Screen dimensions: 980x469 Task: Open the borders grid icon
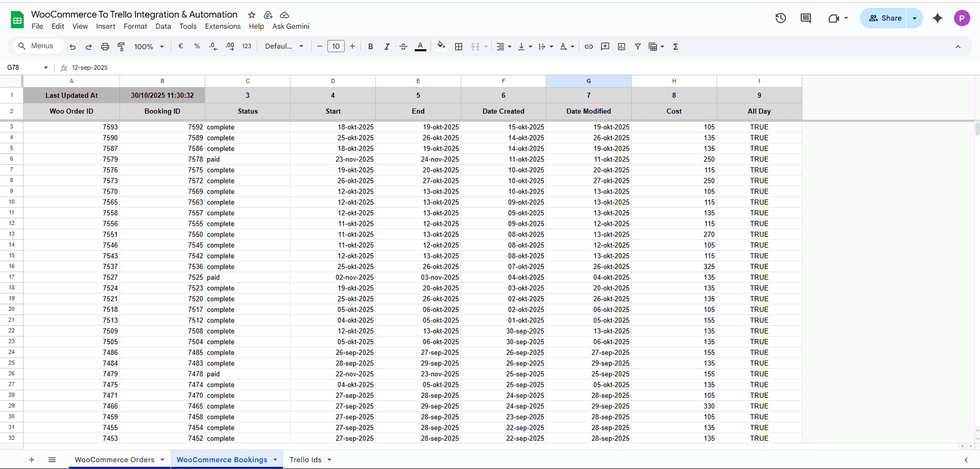458,47
